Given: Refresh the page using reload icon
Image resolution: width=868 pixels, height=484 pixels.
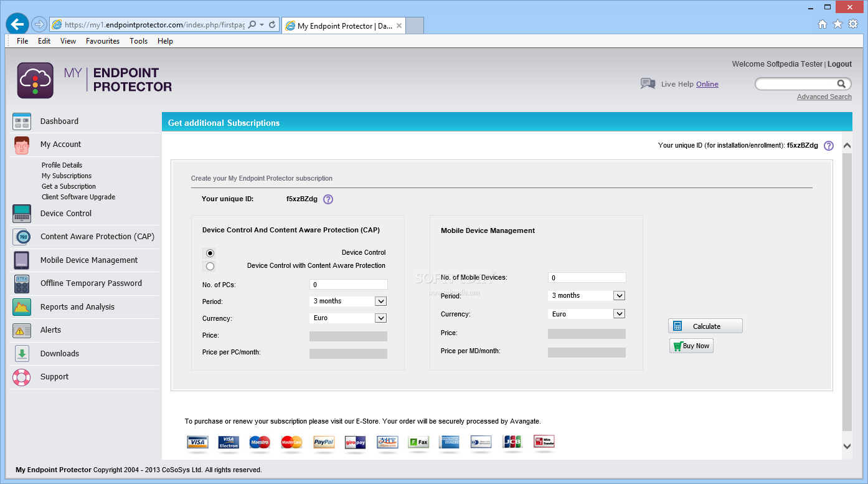Looking at the screenshot, I should (x=272, y=25).
